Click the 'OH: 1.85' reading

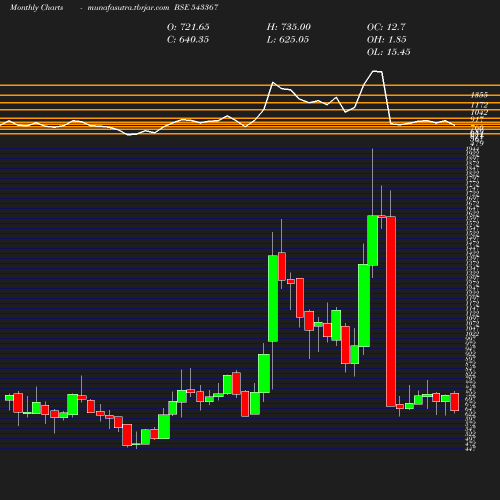[x=387, y=40]
